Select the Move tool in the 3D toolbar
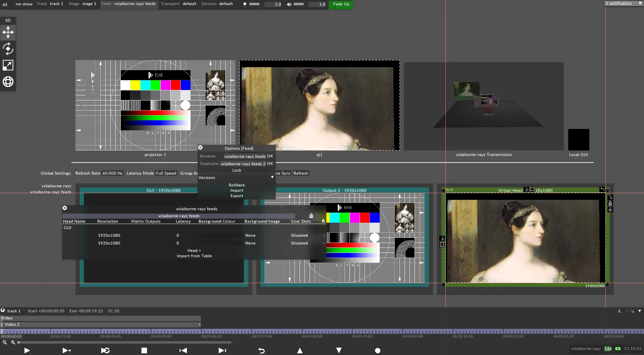The image size is (644, 355). click(x=8, y=32)
